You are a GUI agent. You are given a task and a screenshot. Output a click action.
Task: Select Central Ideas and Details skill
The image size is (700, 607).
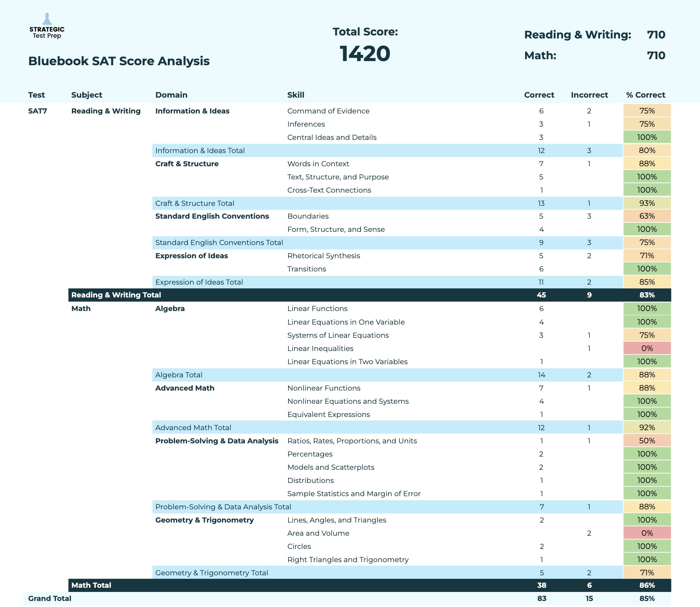tap(332, 137)
